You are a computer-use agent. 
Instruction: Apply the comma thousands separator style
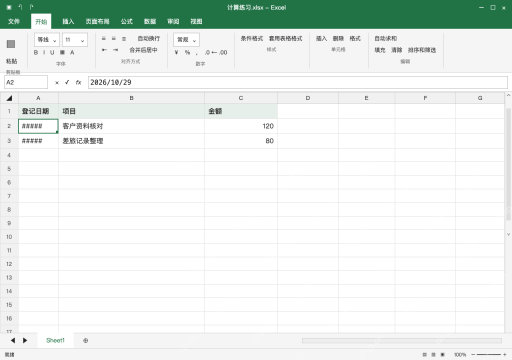tap(197, 53)
